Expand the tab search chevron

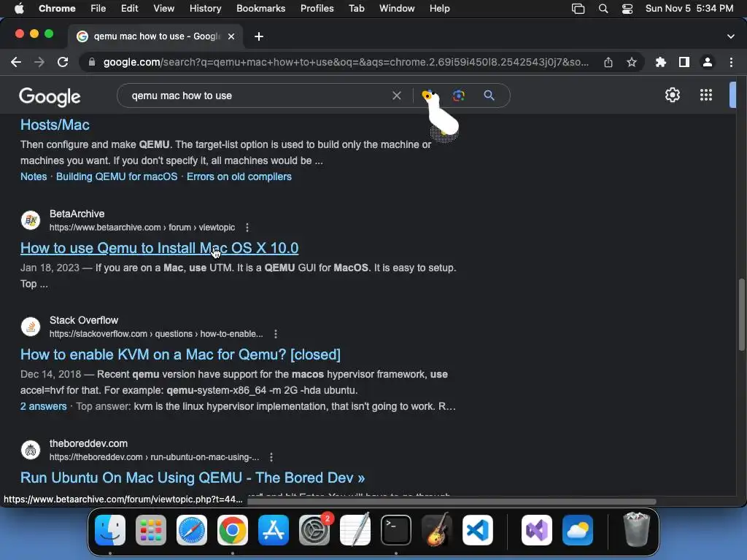(x=731, y=36)
